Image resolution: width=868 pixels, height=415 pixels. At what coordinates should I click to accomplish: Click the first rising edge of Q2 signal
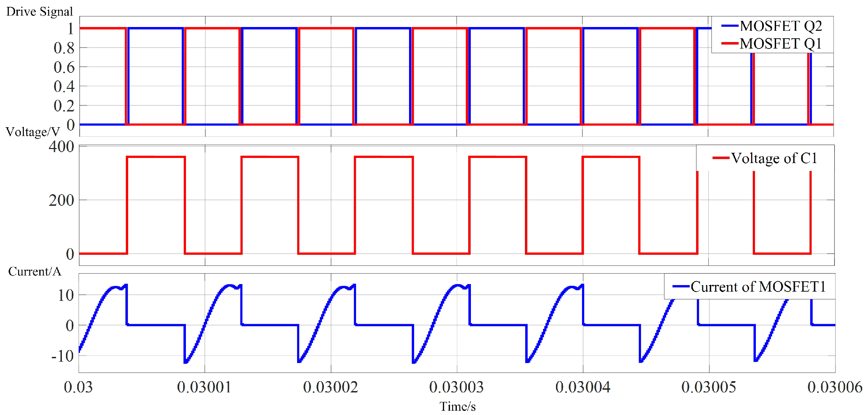tap(129, 75)
